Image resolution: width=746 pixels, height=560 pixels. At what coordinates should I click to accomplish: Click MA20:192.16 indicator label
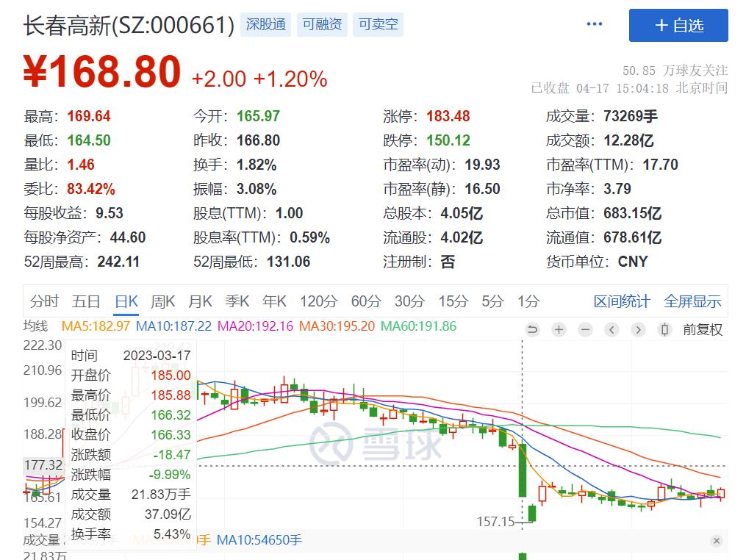tap(256, 326)
